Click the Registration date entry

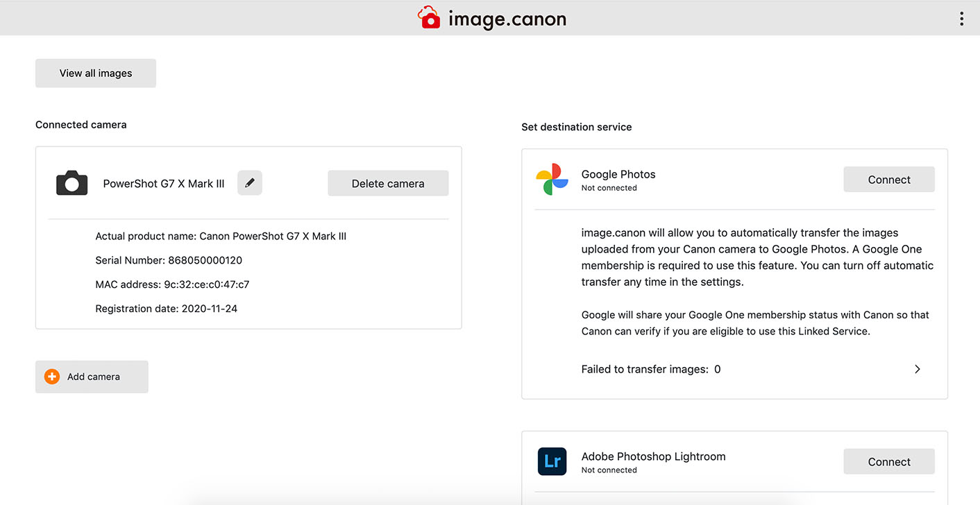tap(167, 309)
